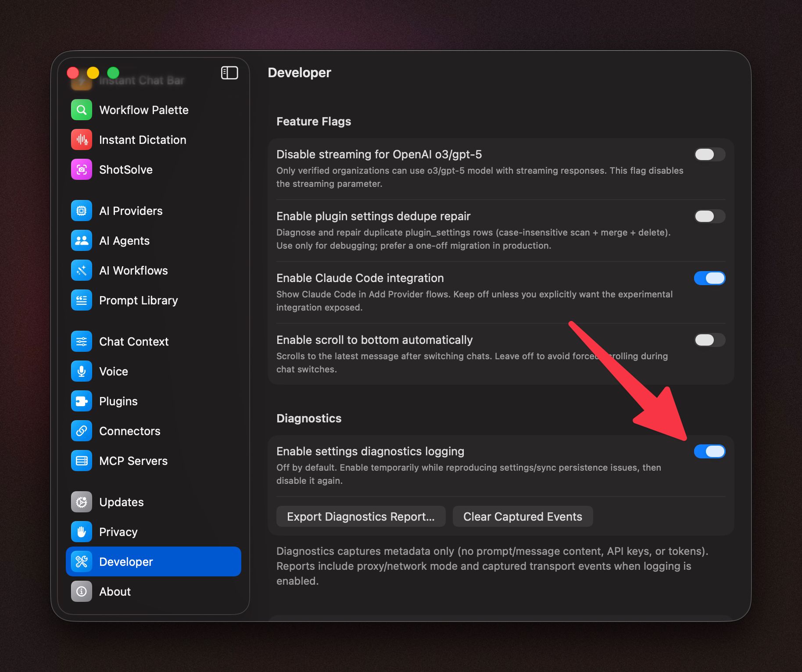The height and width of the screenshot is (672, 802).
Task: Go to the Connectors page
Action: click(154, 431)
